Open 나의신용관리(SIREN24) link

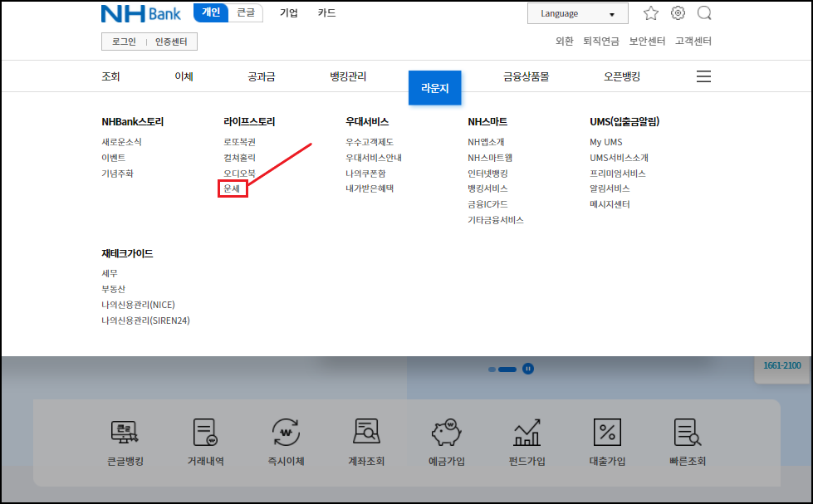tap(145, 321)
